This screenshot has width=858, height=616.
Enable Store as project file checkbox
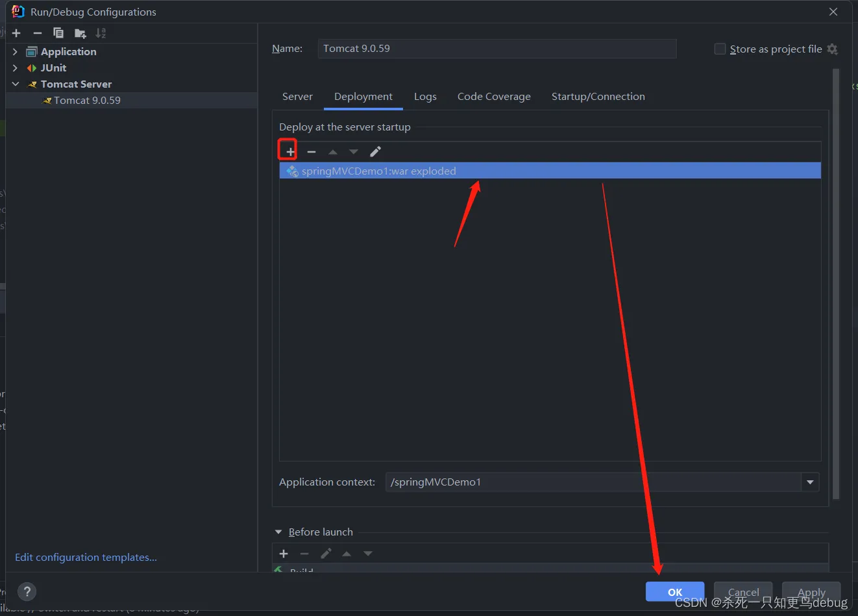click(x=720, y=49)
